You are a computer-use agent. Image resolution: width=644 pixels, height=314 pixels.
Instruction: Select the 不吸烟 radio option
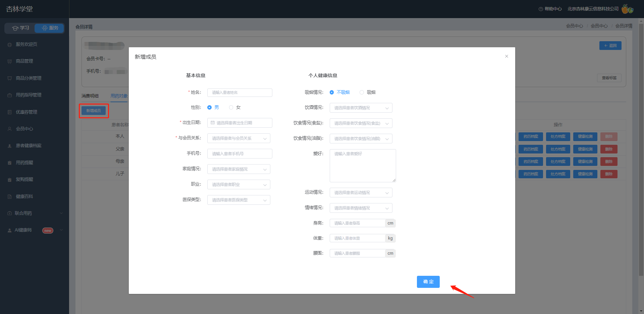[x=332, y=92]
